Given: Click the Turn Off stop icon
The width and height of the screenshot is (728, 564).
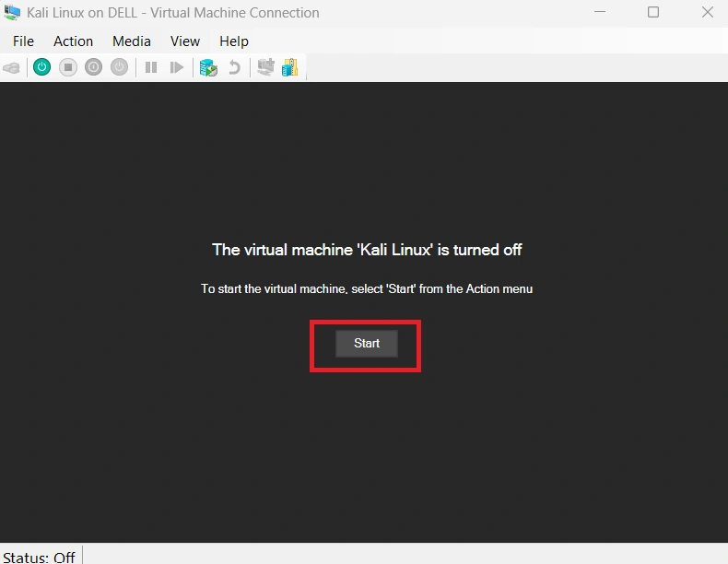Looking at the screenshot, I should pos(68,67).
